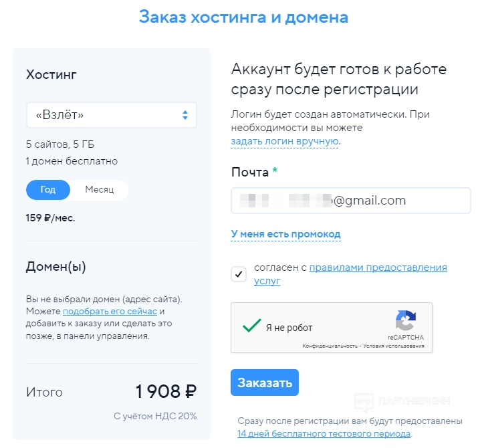Open the «Взлёт» hosting plan dropdown
The height and width of the screenshot is (448, 484).
pyautogui.click(x=111, y=115)
